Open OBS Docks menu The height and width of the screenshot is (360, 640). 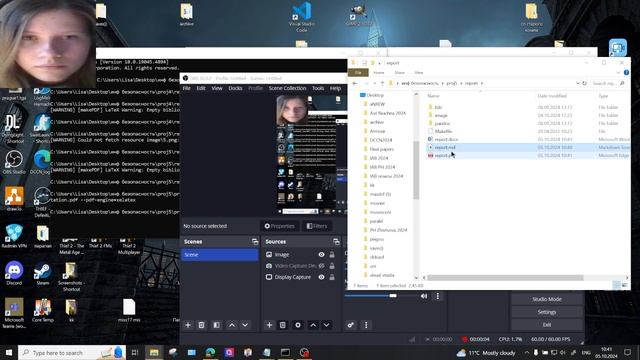pyautogui.click(x=235, y=88)
